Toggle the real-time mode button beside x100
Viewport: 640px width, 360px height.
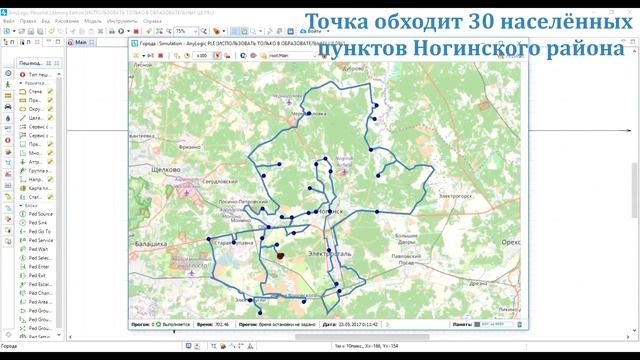tap(217, 56)
